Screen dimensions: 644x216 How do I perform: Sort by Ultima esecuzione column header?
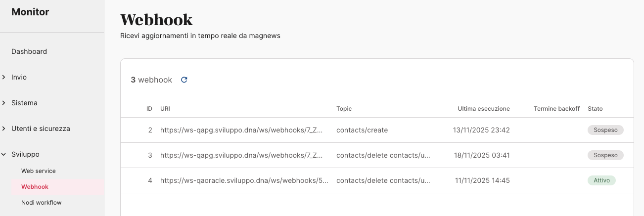click(483, 109)
